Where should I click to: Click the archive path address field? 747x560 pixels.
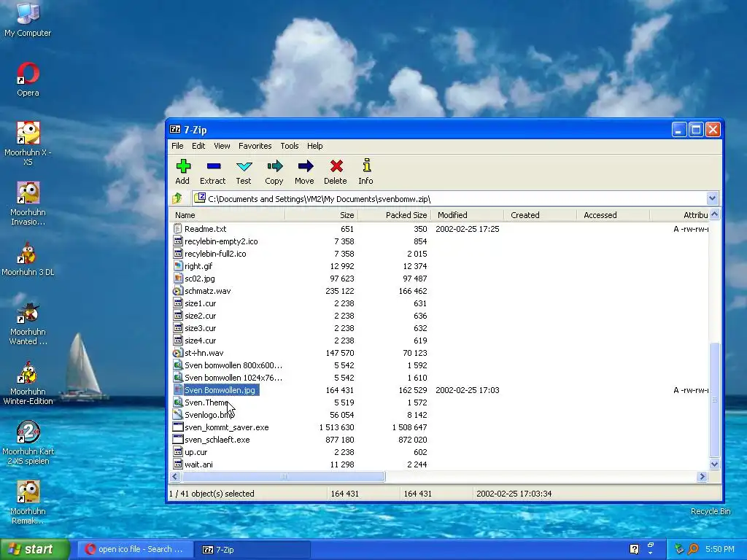pos(449,198)
